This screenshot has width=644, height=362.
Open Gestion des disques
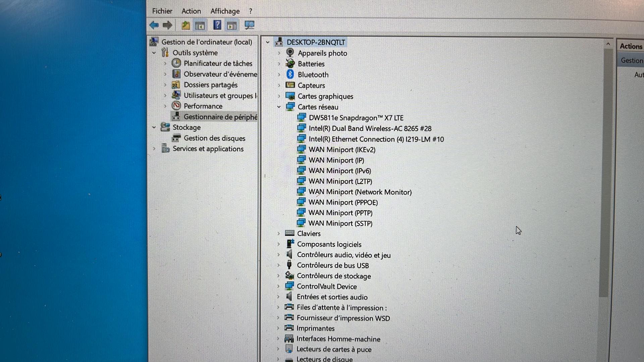click(214, 138)
